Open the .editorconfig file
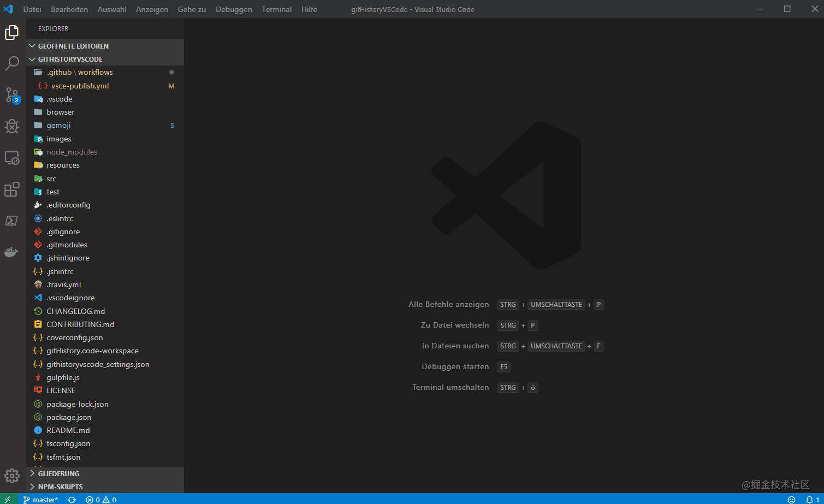 [105, 205]
